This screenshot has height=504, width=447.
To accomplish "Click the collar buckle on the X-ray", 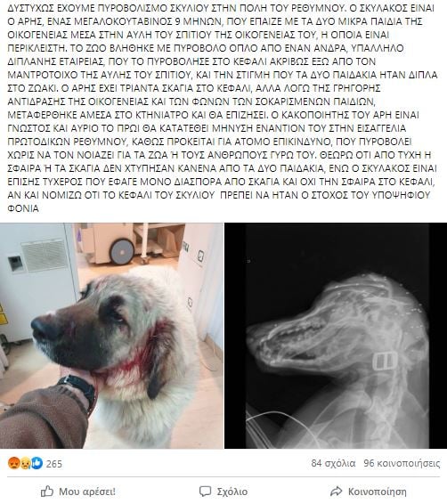I will [x=385, y=361].
